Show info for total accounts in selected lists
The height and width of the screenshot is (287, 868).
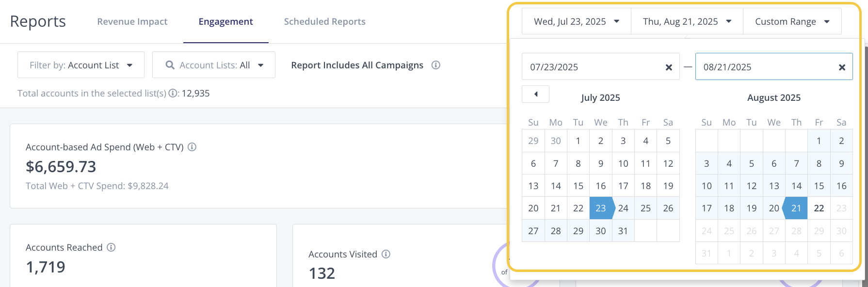[x=172, y=94]
